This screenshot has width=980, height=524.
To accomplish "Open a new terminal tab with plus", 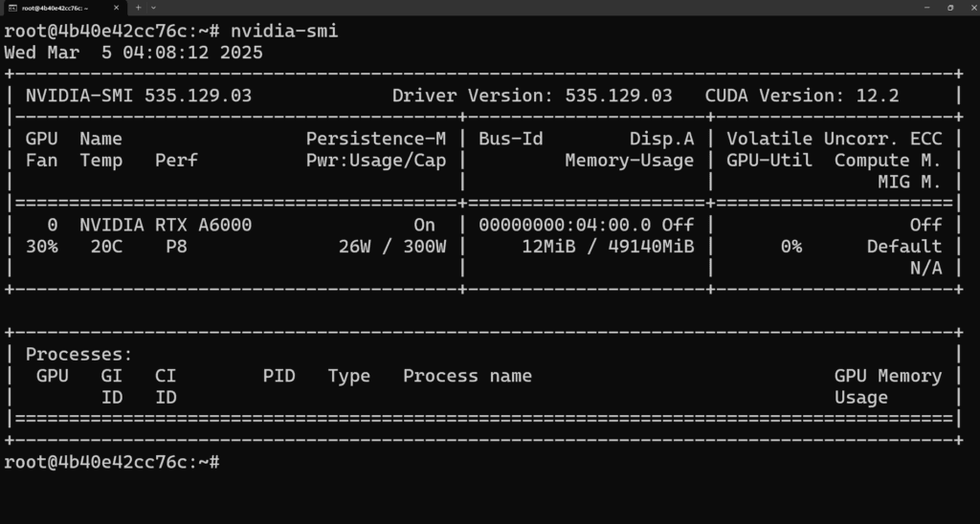I will pos(138,8).
